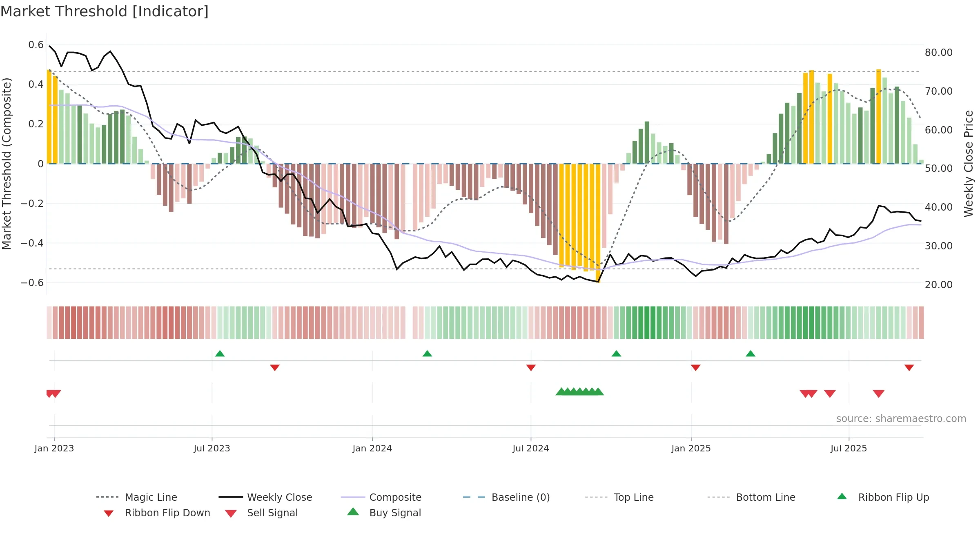Click the Jul 2025 x-axis label
Image resolution: width=980 pixels, height=551 pixels.
pos(849,449)
